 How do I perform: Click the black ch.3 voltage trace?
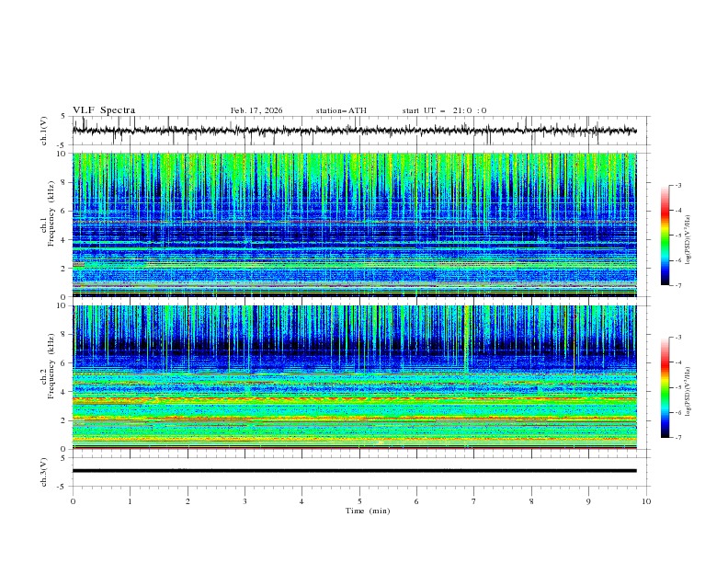[x=354, y=471]
